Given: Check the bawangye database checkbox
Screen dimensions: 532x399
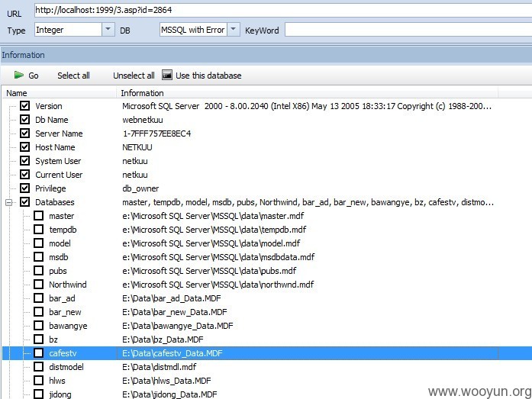Looking at the screenshot, I should tap(39, 326).
